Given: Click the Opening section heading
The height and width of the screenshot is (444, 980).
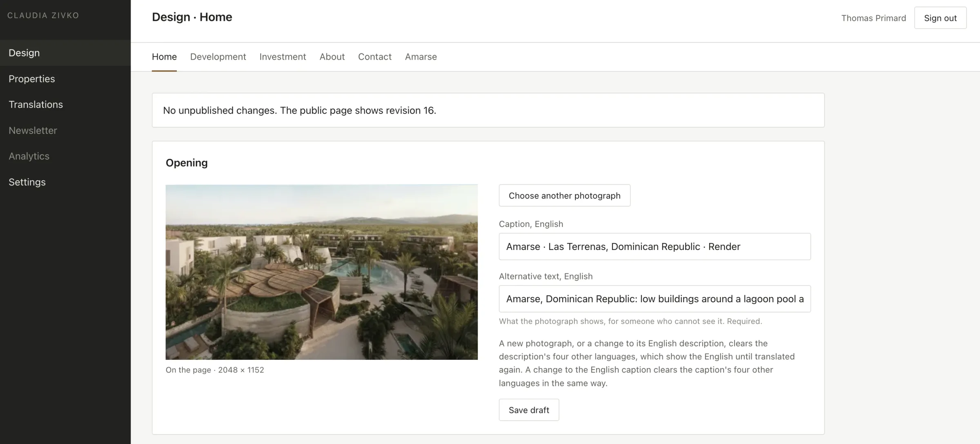Looking at the screenshot, I should coord(187,163).
